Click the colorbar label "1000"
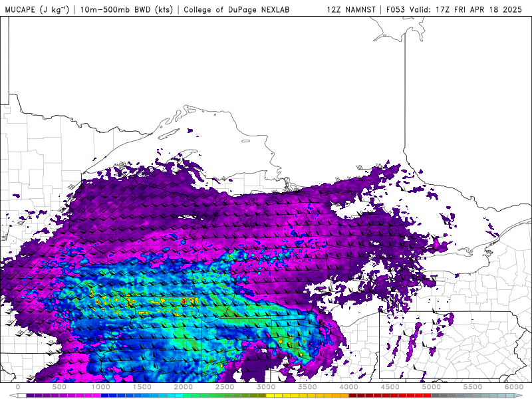 (101, 387)
